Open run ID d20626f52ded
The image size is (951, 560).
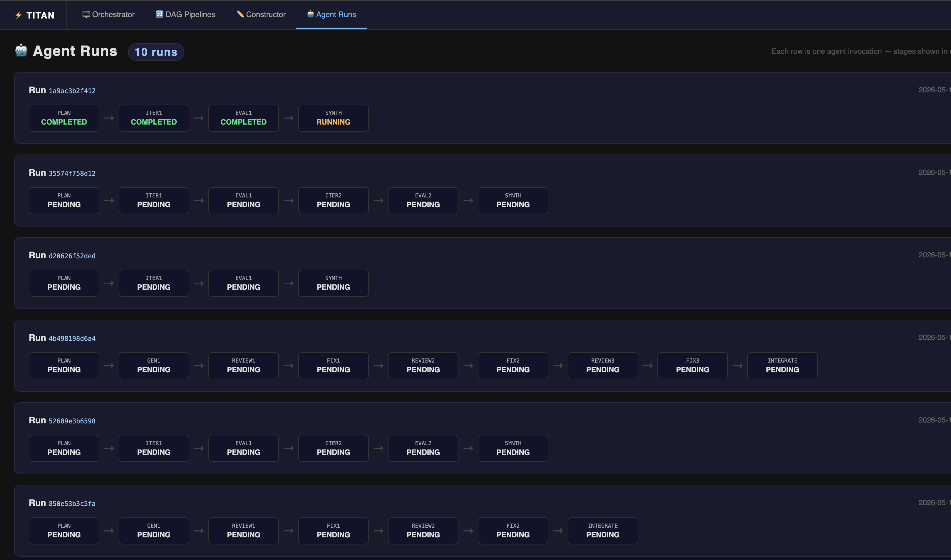72,256
